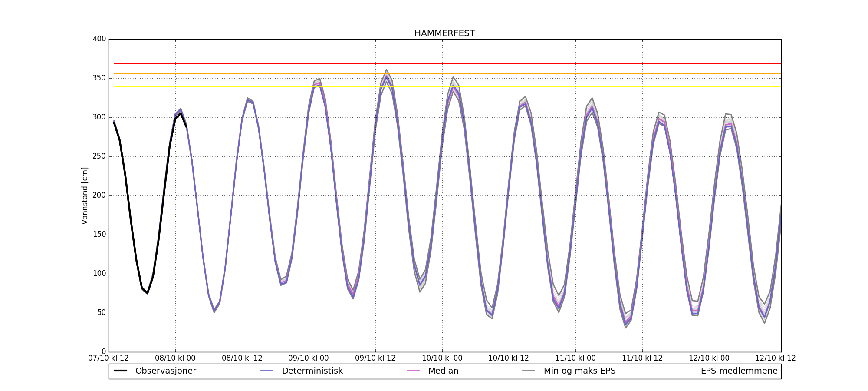
Task: Click the x-axis label 12/10 kl 12
Action: pyautogui.click(x=776, y=358)
